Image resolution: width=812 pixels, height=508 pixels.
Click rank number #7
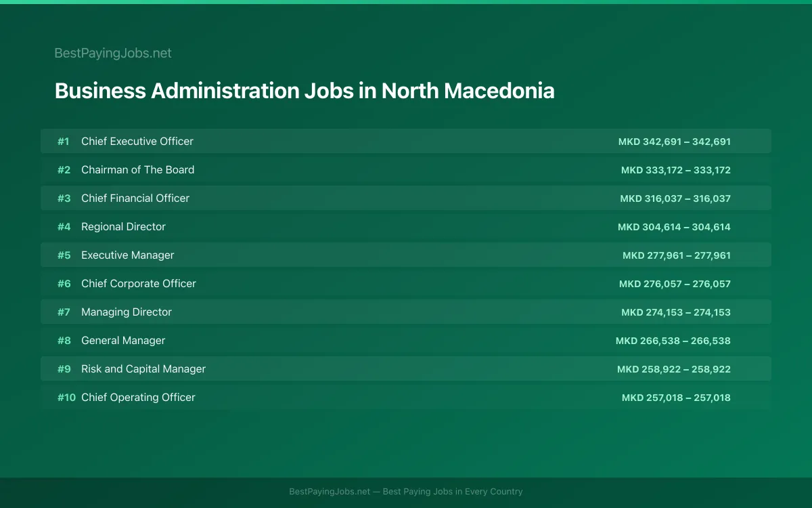pos(64,312)
